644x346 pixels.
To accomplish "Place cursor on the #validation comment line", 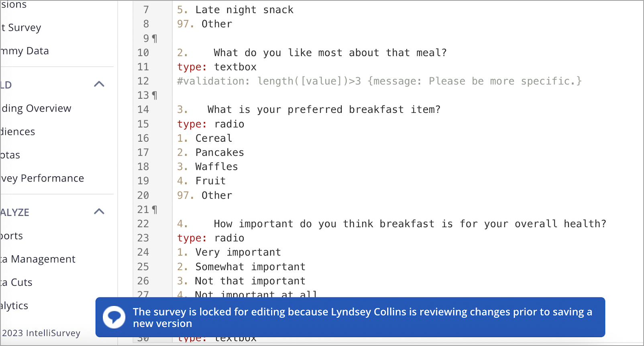I will tap(379, 81).
